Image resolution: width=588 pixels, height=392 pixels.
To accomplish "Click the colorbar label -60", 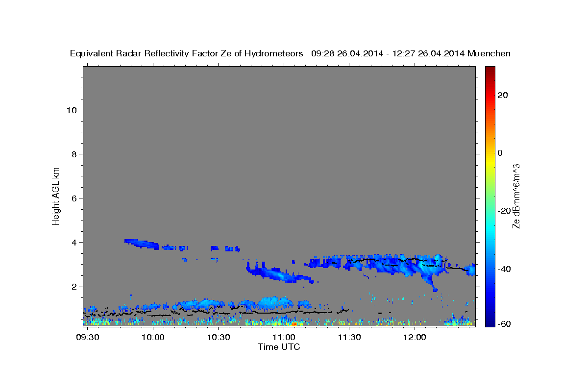I will 504,324.
